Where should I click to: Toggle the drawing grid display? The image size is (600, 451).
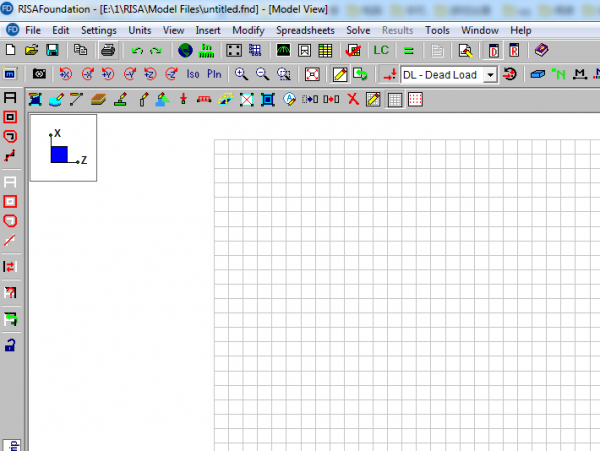[x=395, y=99]
